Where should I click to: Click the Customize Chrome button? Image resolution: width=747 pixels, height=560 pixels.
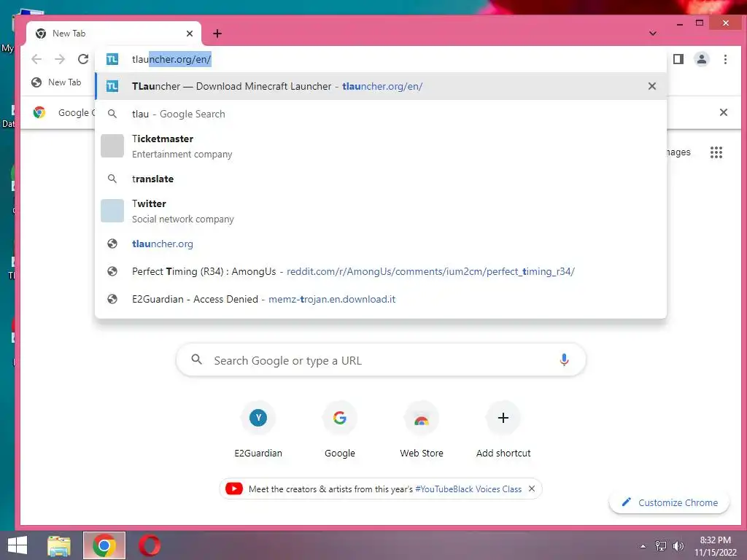(670, 502)
